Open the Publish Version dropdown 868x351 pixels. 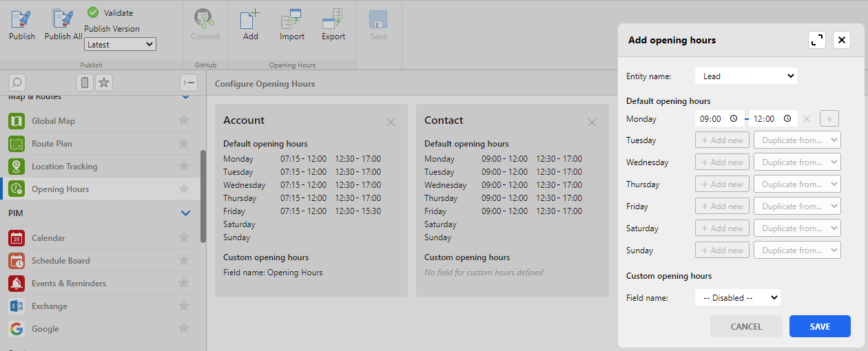[121, 45]
